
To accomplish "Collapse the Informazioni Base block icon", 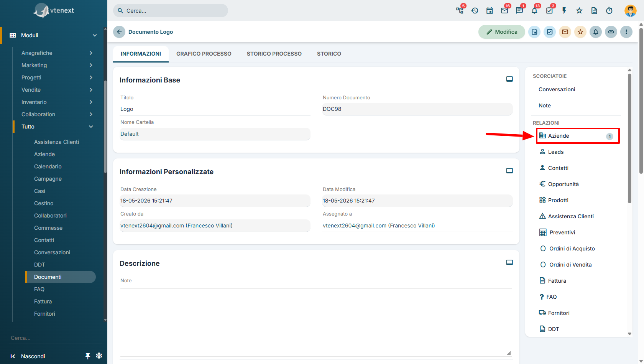I will pyautogui.click(x=509, y=79).
